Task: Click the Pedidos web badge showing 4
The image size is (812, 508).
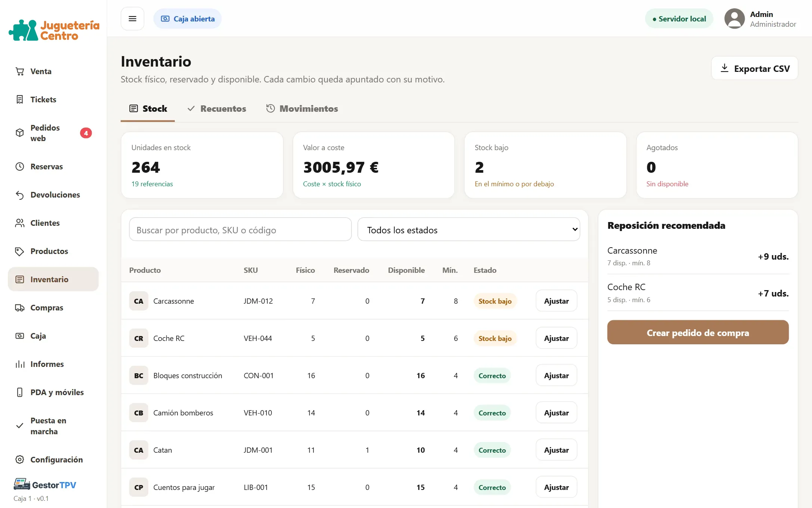Action: pyautogui.click(x=86, y=133)
